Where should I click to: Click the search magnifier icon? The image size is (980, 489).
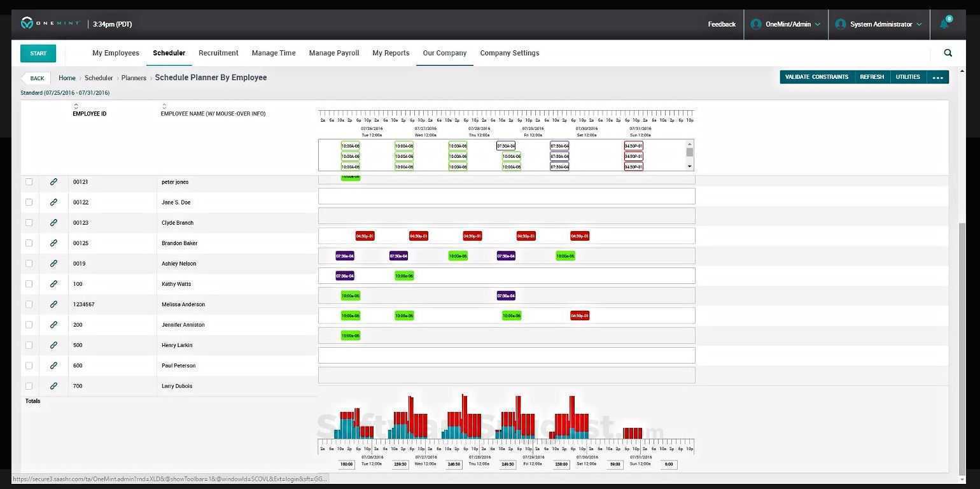[x=948, y=53]
